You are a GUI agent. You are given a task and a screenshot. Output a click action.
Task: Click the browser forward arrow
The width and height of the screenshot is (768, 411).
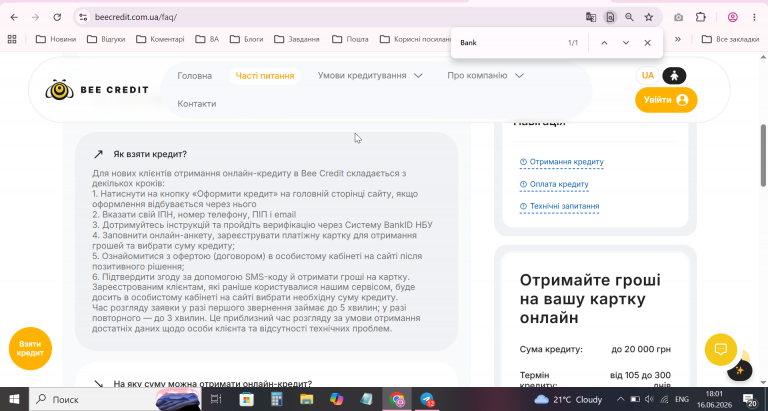[x=35, y=17]
